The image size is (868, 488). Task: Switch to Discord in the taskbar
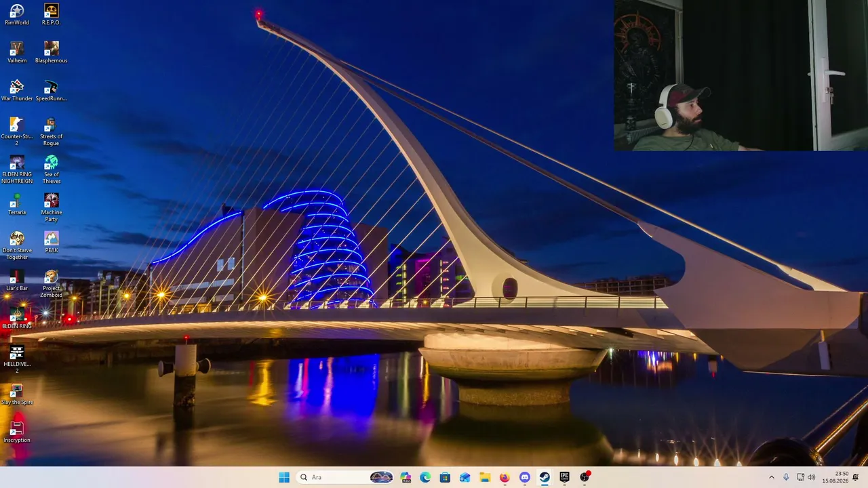(x=524, y=477)
